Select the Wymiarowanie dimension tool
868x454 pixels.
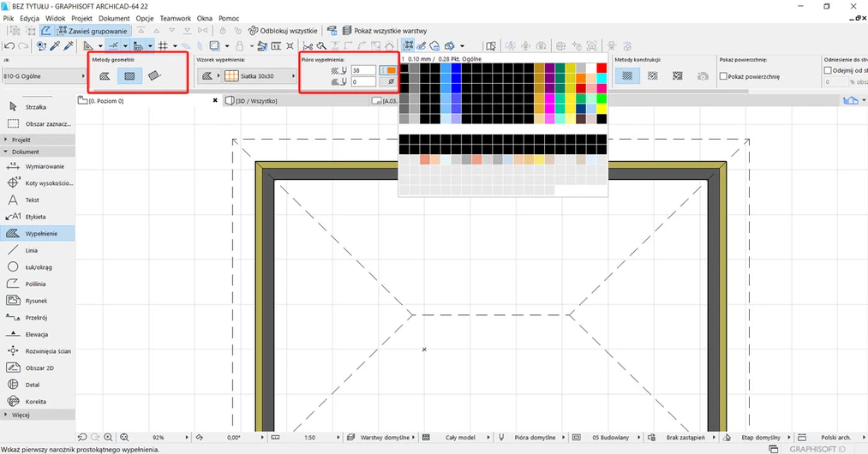(38, 166)
